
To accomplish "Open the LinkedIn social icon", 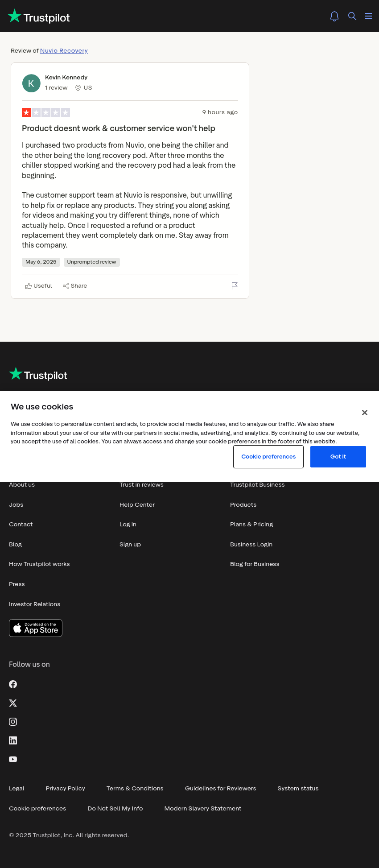I will click(x=13, y=740).
